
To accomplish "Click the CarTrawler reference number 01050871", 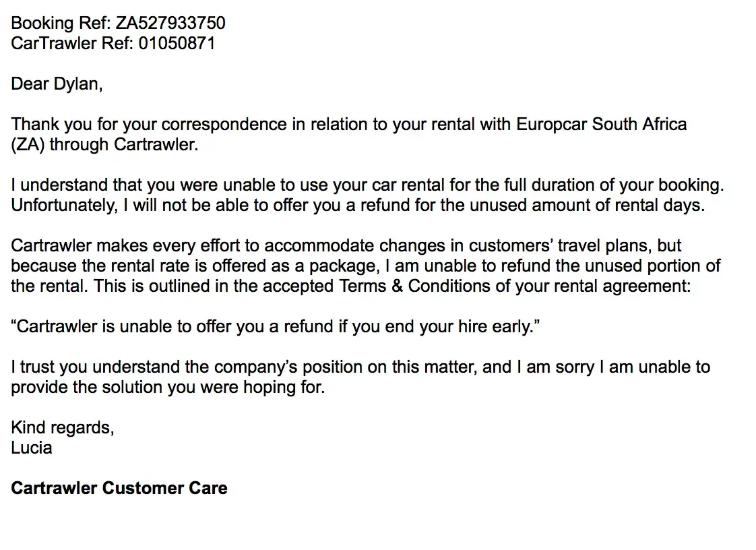I will (177, 44).
